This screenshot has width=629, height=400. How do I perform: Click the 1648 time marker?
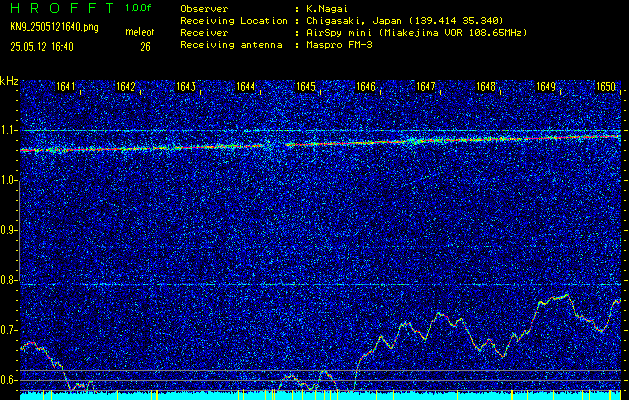coord(486,87)
